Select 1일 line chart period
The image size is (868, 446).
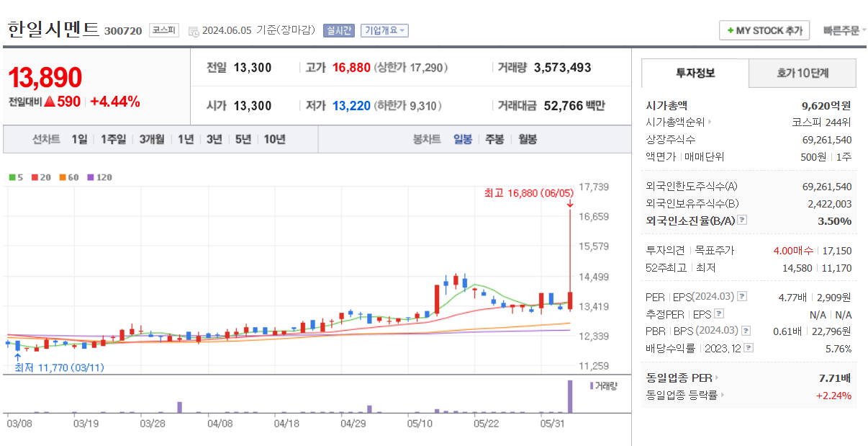click(79, 139)
